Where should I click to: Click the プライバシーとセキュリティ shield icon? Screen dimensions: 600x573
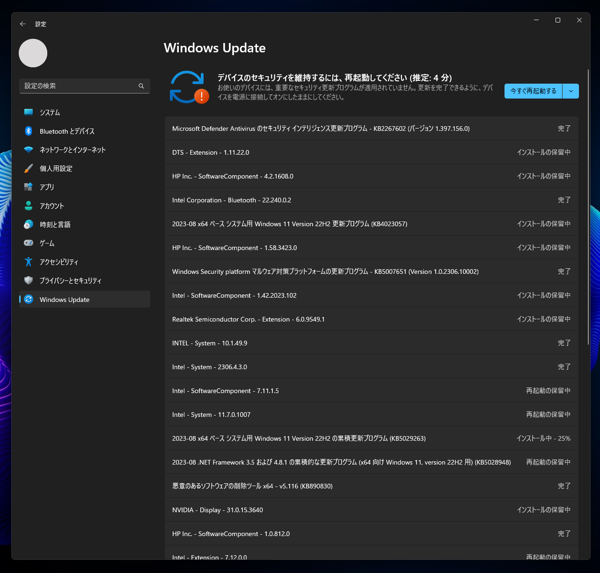coord(28,281)
